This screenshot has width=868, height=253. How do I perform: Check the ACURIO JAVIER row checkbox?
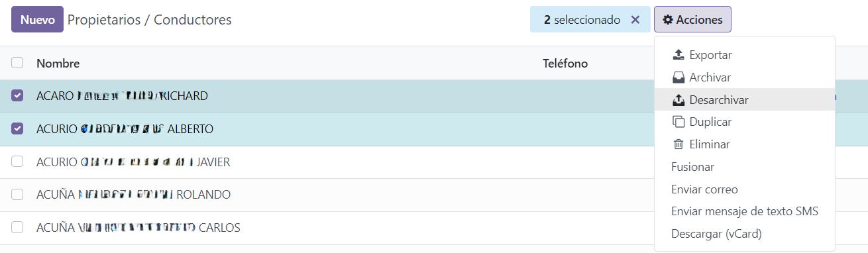click(17, 162)
